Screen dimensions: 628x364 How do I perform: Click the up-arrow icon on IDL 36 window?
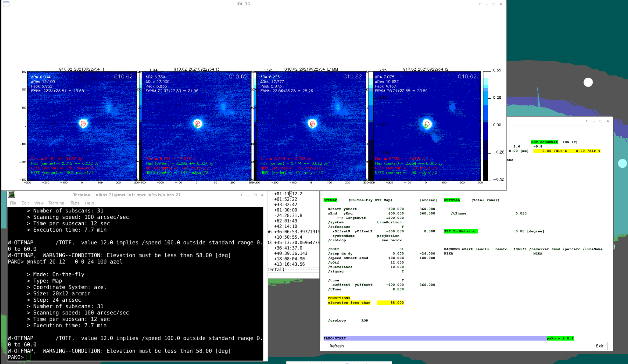tap(480, 4)
